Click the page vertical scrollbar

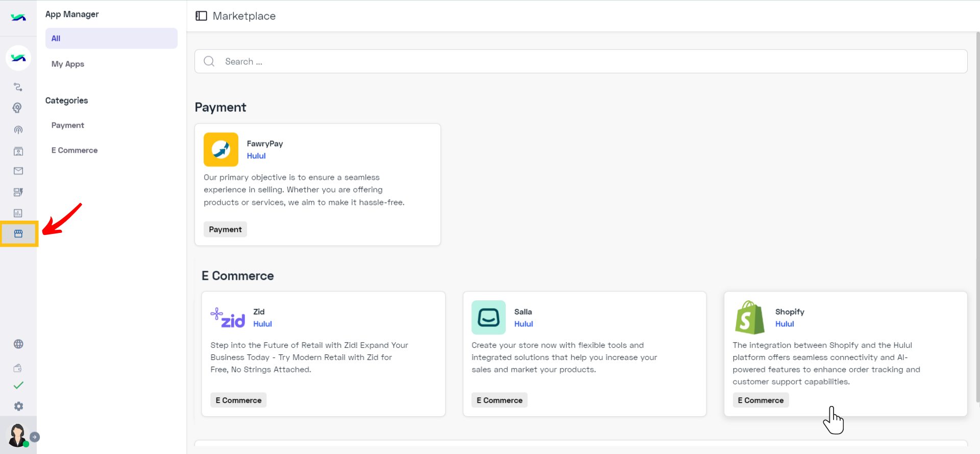977,217
